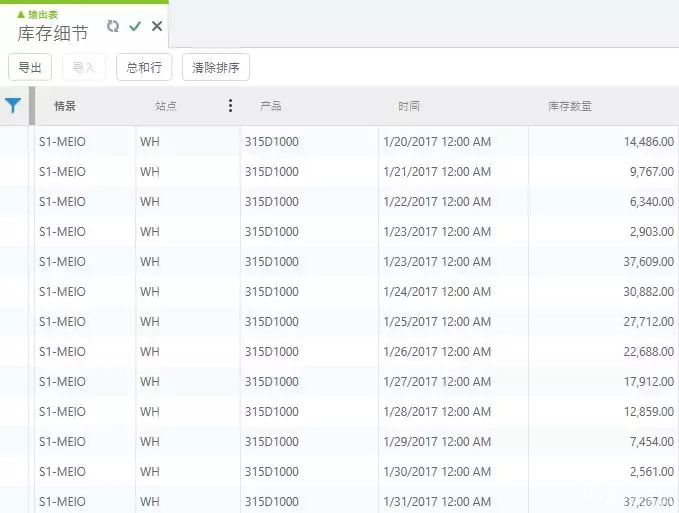The width and height of the screenshot is (679, 513).
Task: Click the 时间 column header
Action: pyautogui.click(x=408, y=106)
